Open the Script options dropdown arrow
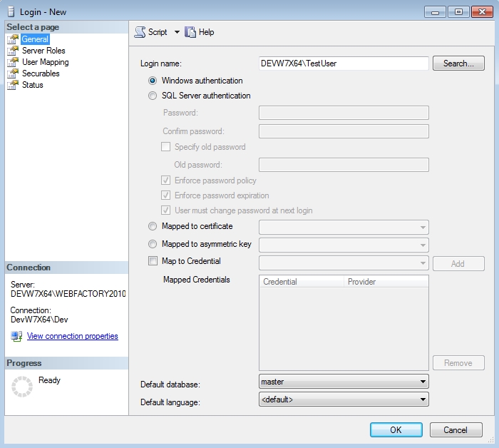The height and width of the screenshot is (448, 499). pos(177,32)
